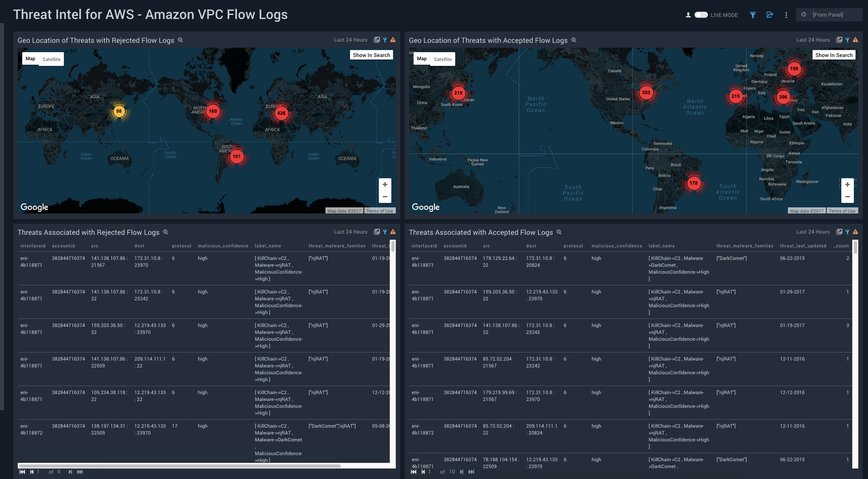Click 'Show In Search' on the rejected flow logs map
This screenshot has width=868, height=479.
point(371,55)
